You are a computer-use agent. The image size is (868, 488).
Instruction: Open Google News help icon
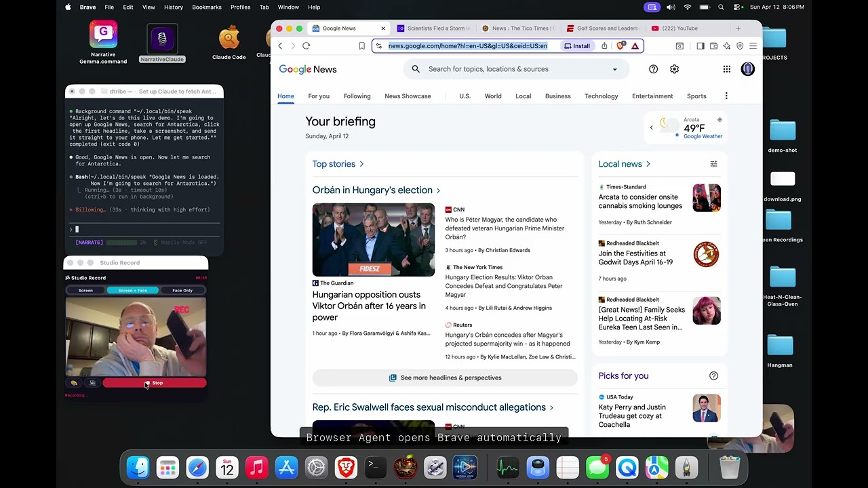pos(654,69)
